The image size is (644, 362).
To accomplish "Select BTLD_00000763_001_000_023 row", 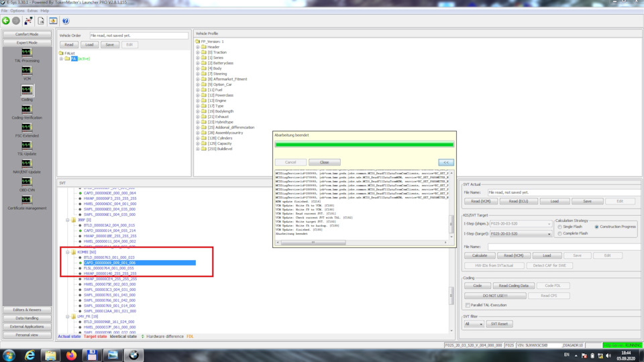I will tap(109, 257).
